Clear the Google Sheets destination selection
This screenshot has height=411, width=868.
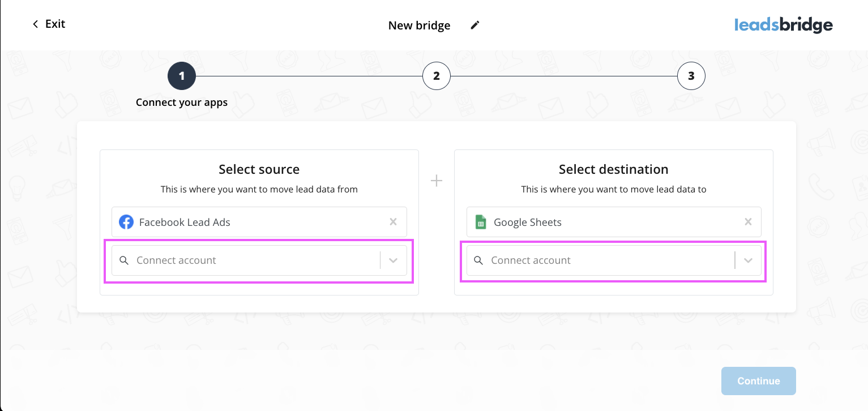click(748, 222)
